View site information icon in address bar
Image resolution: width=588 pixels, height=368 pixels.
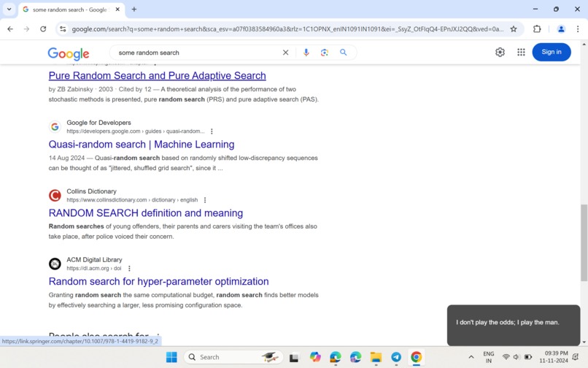[x=63, y=29]
